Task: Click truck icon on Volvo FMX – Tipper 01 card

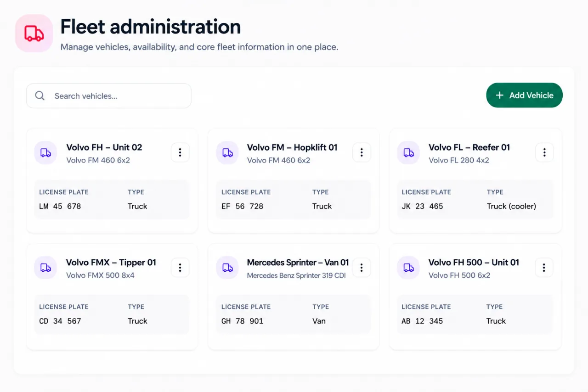Action: pos(45,268)
